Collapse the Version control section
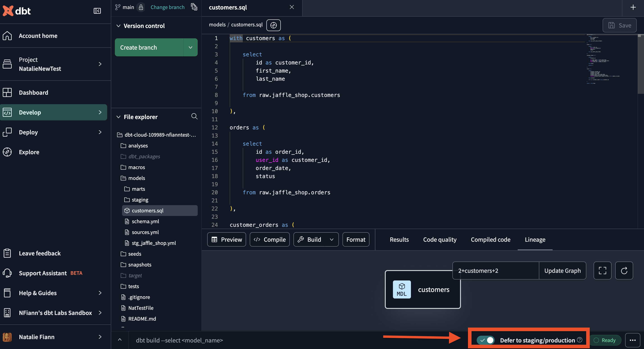Viewport: 644px width, 349px height. (x=118, y=26)
